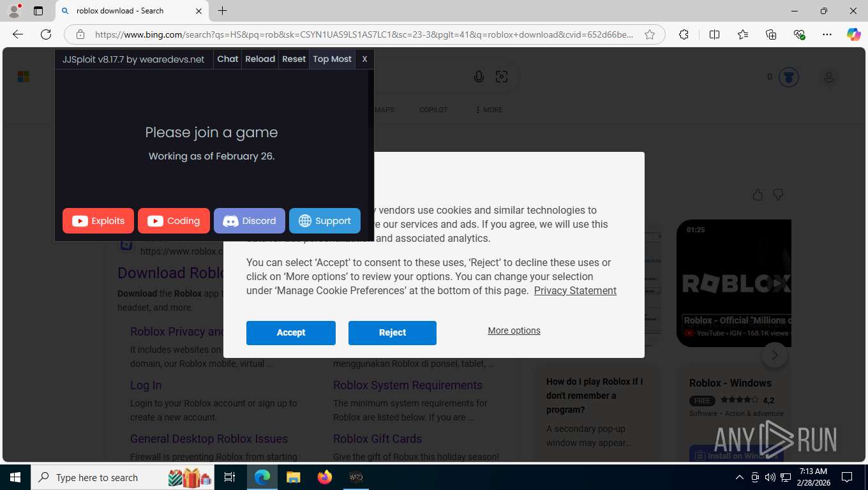Open the Copilot icon in Edge toolbar
The height and width of the screenshot is (490, 868).
854,34
